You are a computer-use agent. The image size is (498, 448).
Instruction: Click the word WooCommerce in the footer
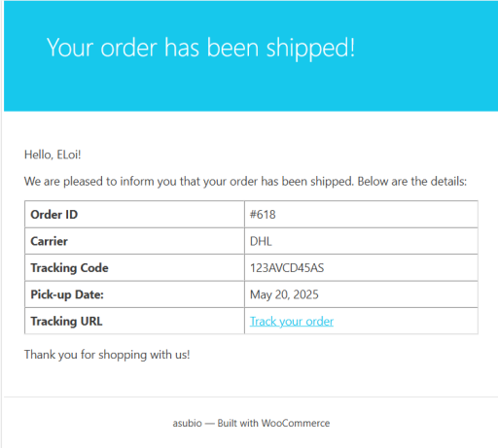(x=296, y=423)
